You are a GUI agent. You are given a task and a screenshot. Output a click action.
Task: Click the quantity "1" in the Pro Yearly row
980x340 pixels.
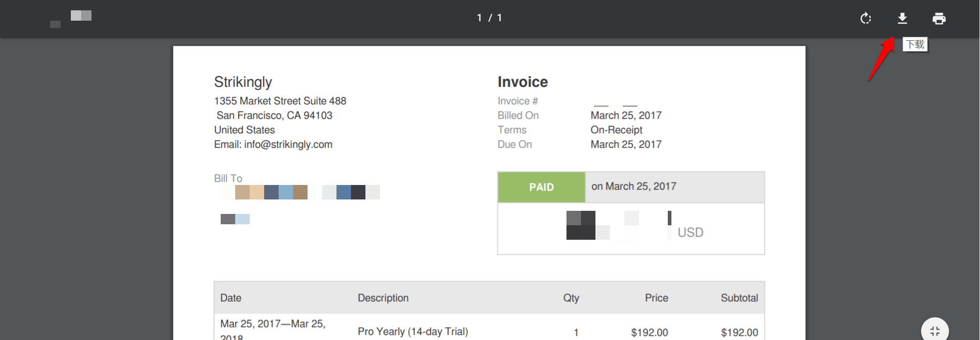(x=576, y=333)
